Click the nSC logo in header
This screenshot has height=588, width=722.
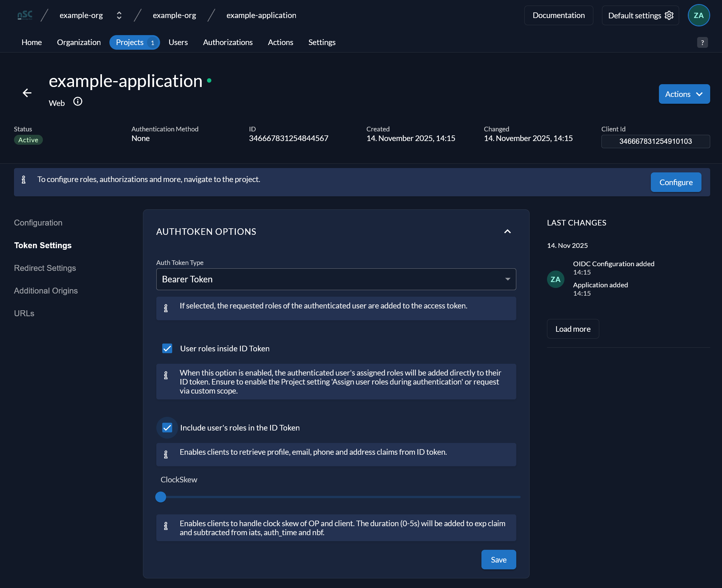pos(25,15)
